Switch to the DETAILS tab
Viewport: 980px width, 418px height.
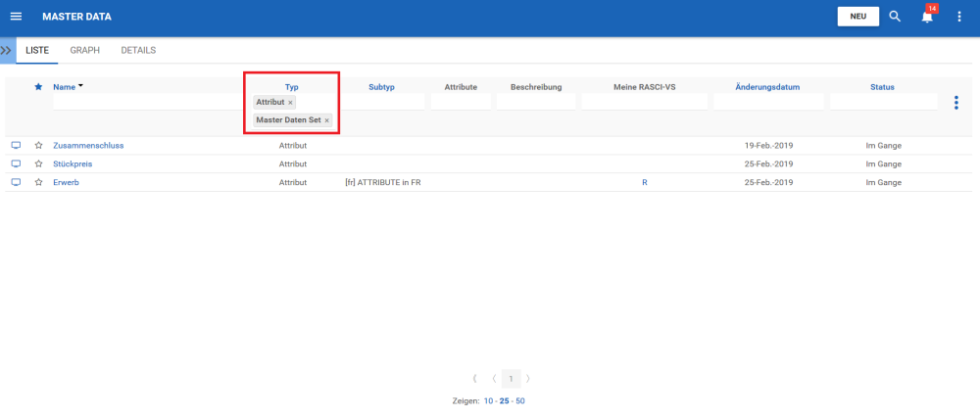(139, 51)
